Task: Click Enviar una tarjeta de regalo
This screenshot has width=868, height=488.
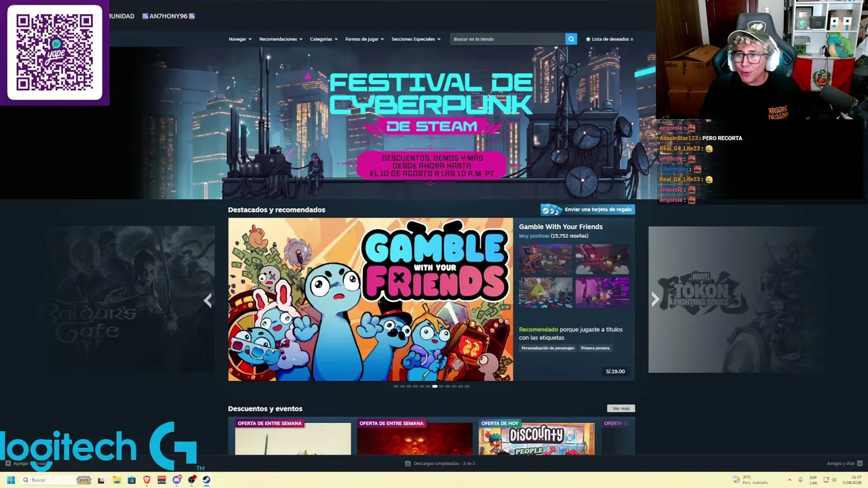Action: pos(588,209)
